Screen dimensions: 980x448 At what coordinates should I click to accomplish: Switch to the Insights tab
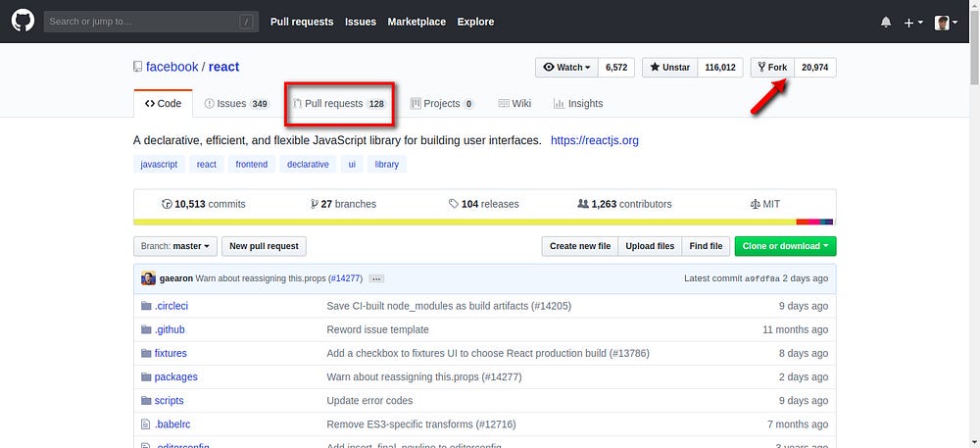(578, 104)
